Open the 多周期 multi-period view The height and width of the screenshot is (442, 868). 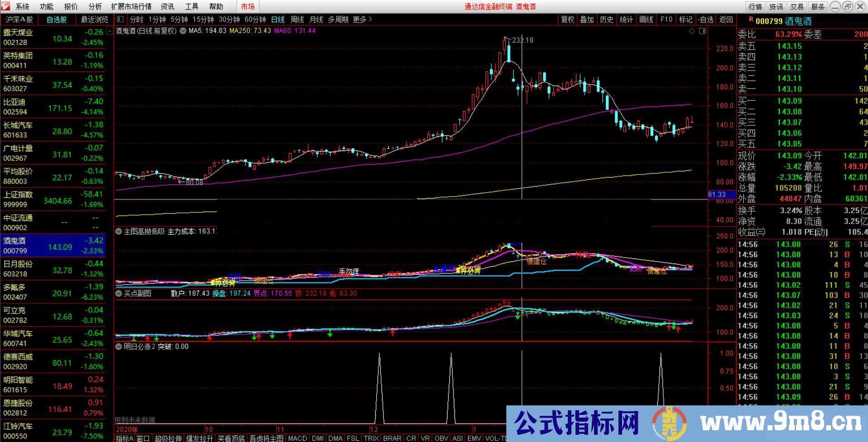[338, 19]
